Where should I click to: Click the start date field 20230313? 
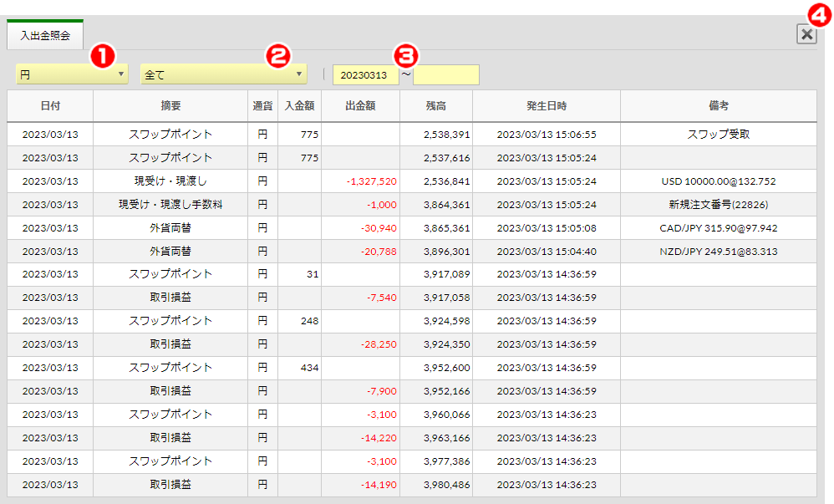click(365, 75)
